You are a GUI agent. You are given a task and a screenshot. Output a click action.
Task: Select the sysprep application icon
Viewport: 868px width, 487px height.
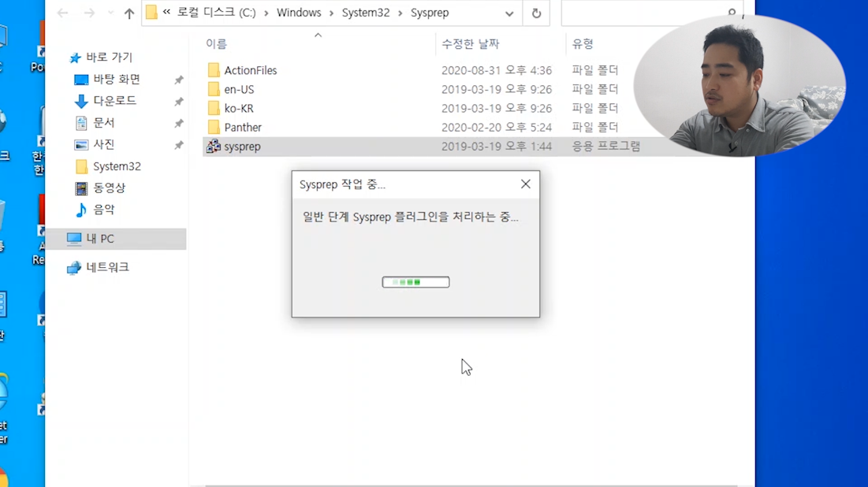[213, 146]
